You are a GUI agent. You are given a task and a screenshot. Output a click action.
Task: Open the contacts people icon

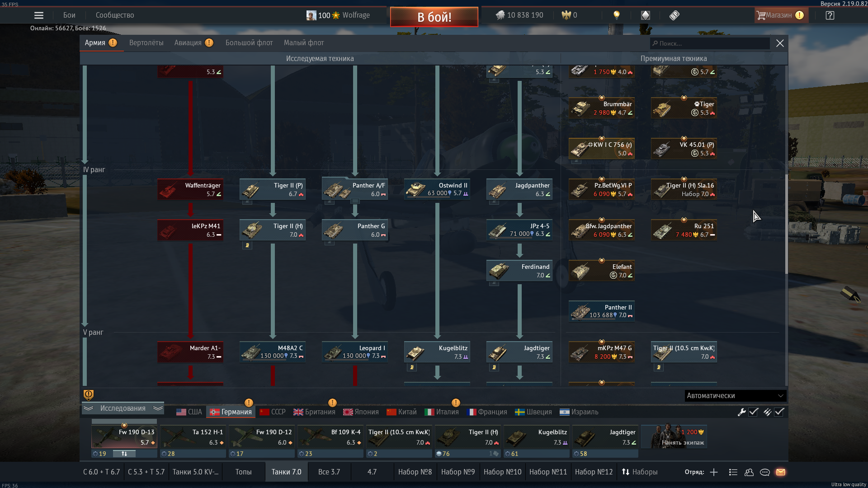coord(749,472)
